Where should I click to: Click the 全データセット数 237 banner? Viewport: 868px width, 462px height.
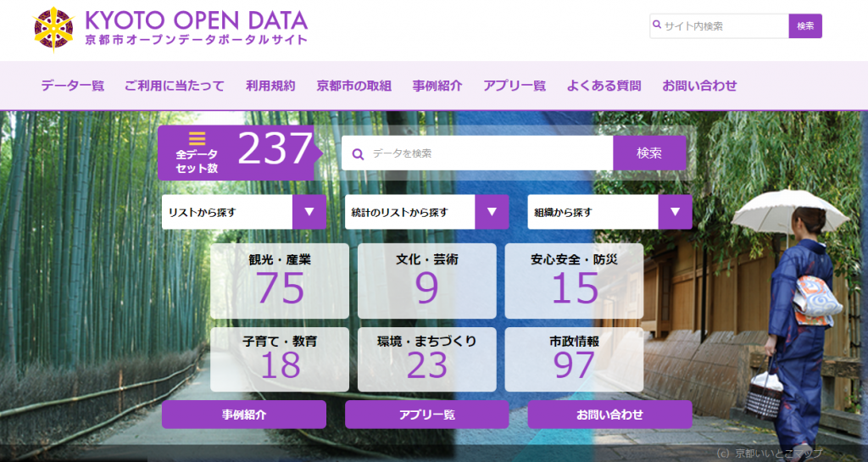[x=238, y=153]
